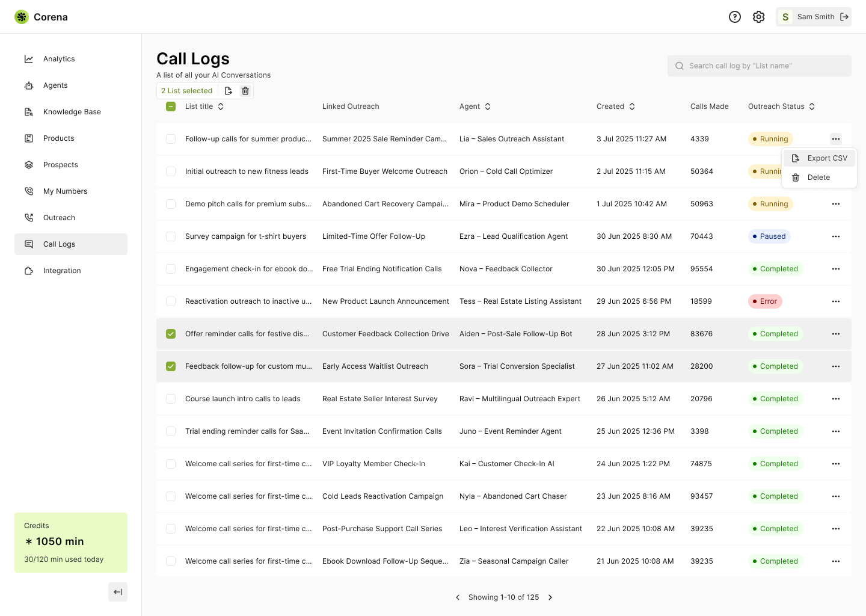Go to next page of call logs
866x616 pixels.
tap(550, 597)
